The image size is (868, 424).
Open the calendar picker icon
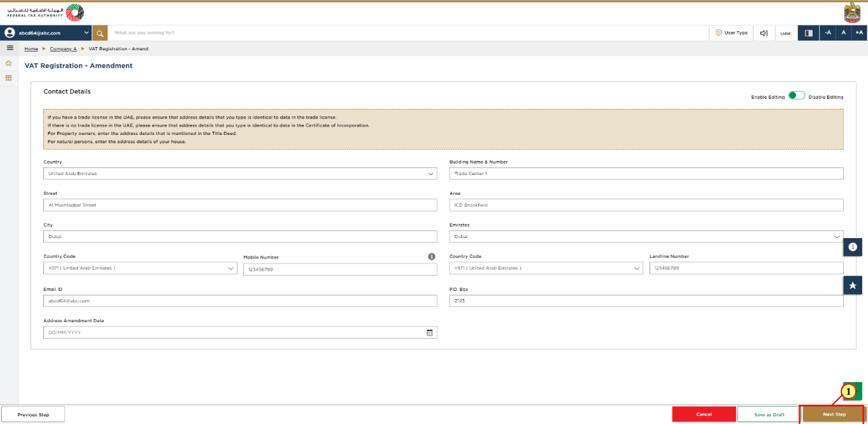pyautogui.click(x=430, y=332)
